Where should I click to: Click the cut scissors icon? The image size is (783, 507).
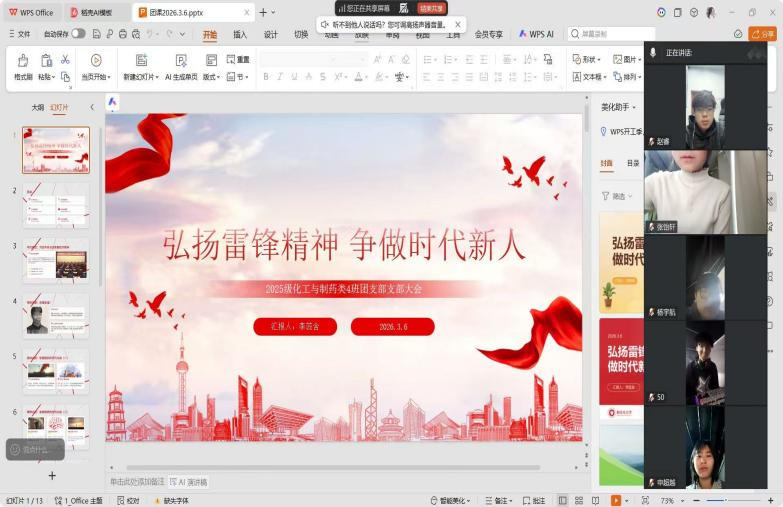65,60
